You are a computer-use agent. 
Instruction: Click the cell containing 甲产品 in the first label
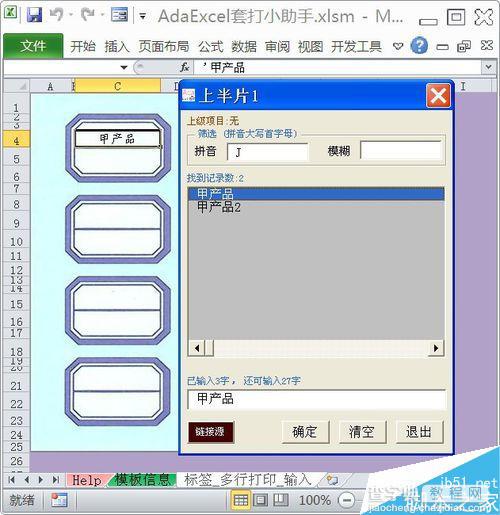[x=117, y=139]
